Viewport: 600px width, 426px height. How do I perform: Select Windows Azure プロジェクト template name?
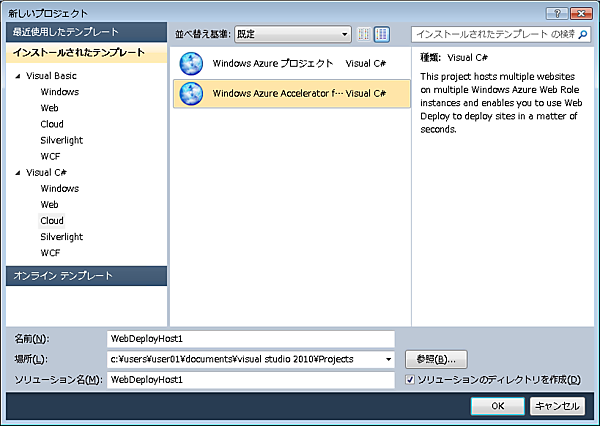coord(273,64)
